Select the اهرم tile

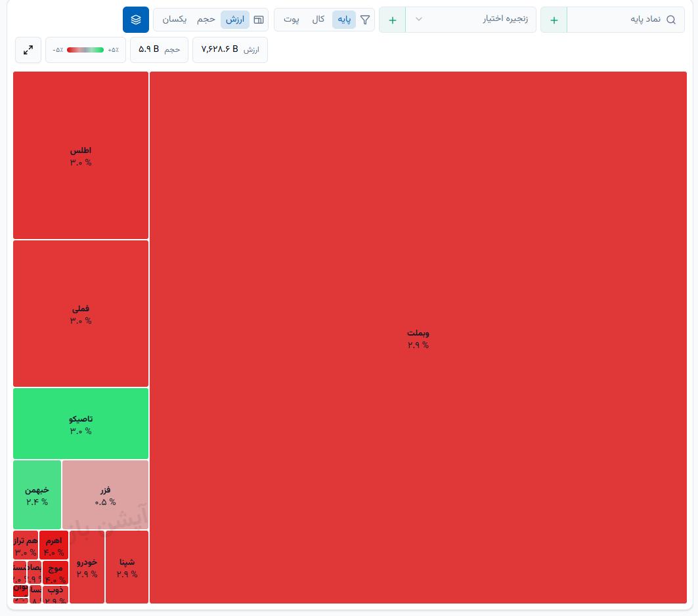[54, 545]
